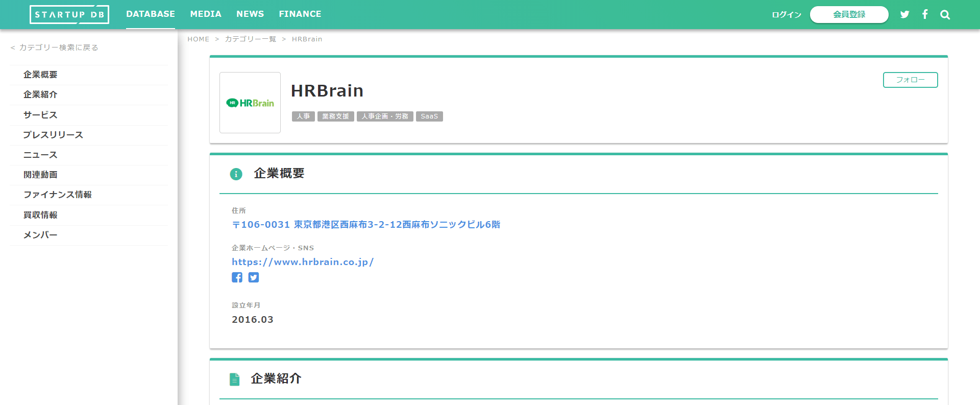Click the SaaS tag
This screenshot has width=980, height=405.
tap(429, 116)
